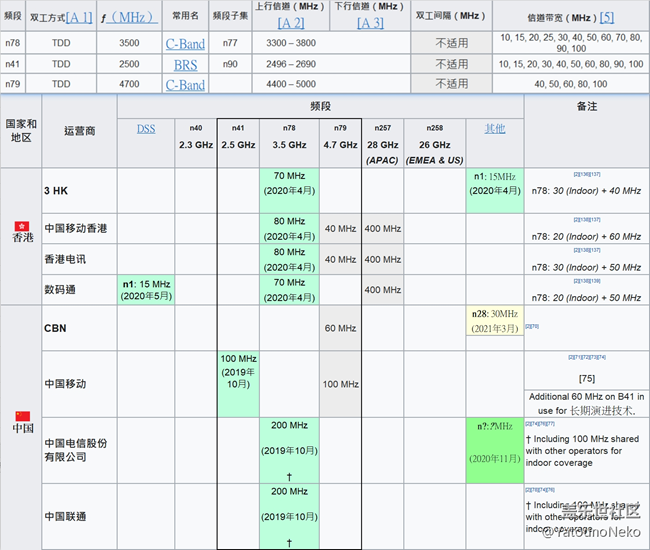Open the [5] channel bandwidth reference link
650x550 pixels.
pyautogui.click(x=607, y=17)
